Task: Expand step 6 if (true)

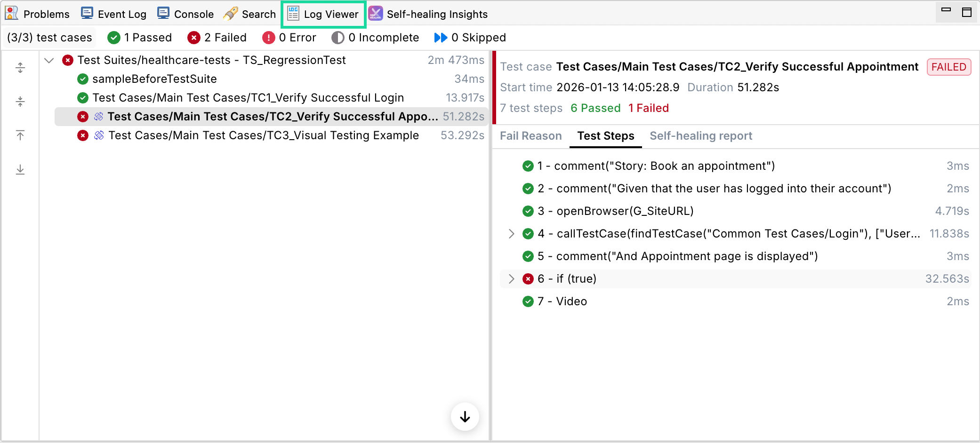Action: click(x=512, y=278)
